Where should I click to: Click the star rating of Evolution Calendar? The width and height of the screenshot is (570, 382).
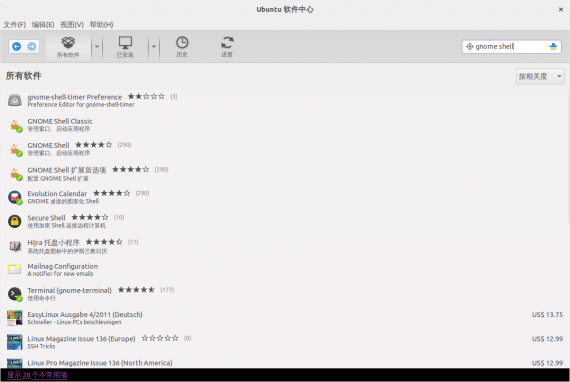click(x=112, y=193)
